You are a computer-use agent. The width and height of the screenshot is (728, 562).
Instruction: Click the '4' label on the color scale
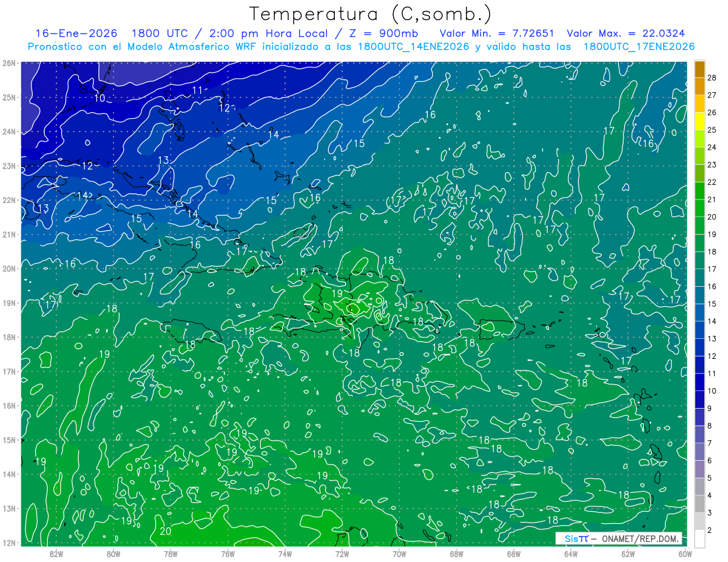point(709,495)
